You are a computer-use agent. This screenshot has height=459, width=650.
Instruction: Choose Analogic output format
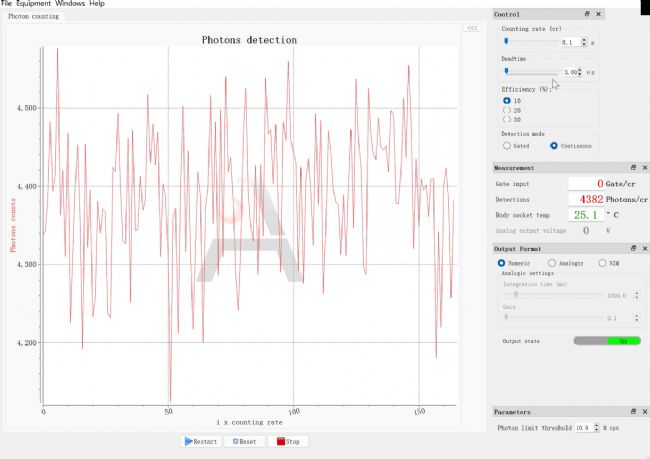point(551,263)
